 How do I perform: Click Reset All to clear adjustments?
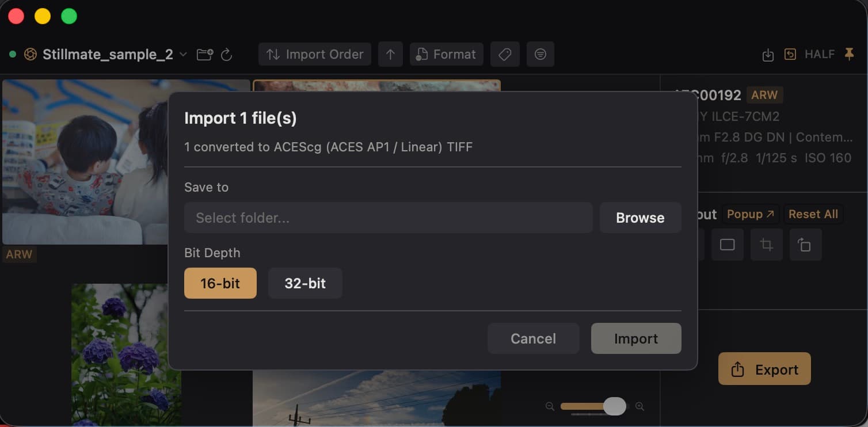(813, 213)
